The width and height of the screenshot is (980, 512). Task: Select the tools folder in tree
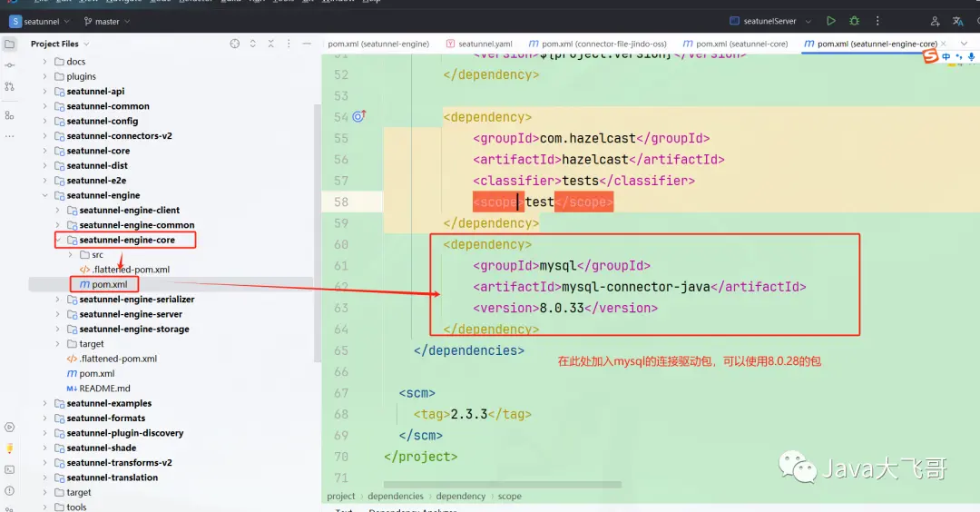tap(76, 507)
